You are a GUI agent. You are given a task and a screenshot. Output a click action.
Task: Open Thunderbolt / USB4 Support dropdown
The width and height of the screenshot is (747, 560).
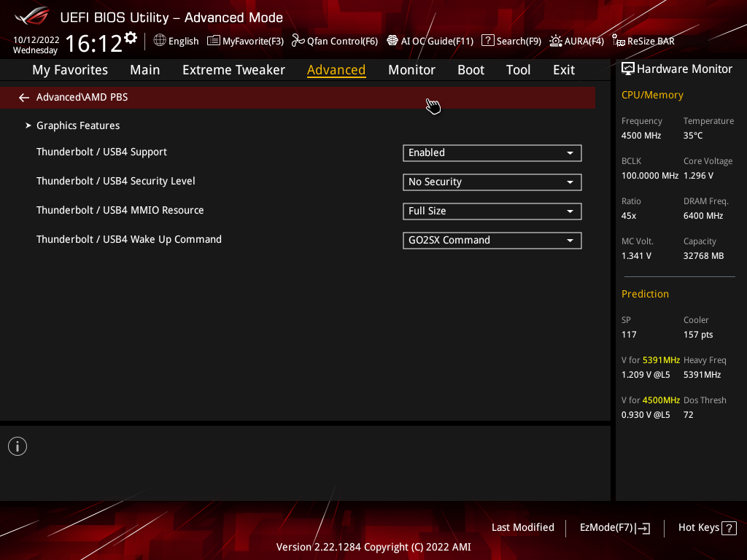[492, 153]
